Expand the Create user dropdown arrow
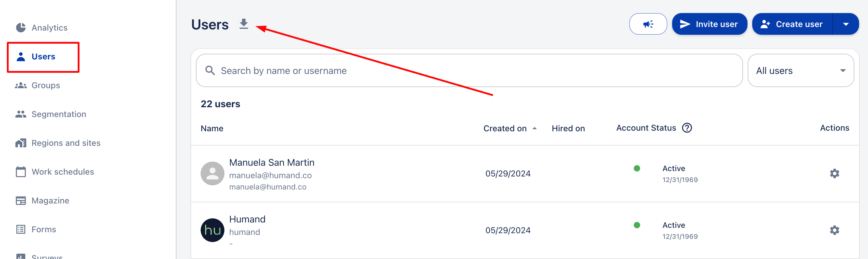This screenshot has height=259, width=868. [845, 24]
